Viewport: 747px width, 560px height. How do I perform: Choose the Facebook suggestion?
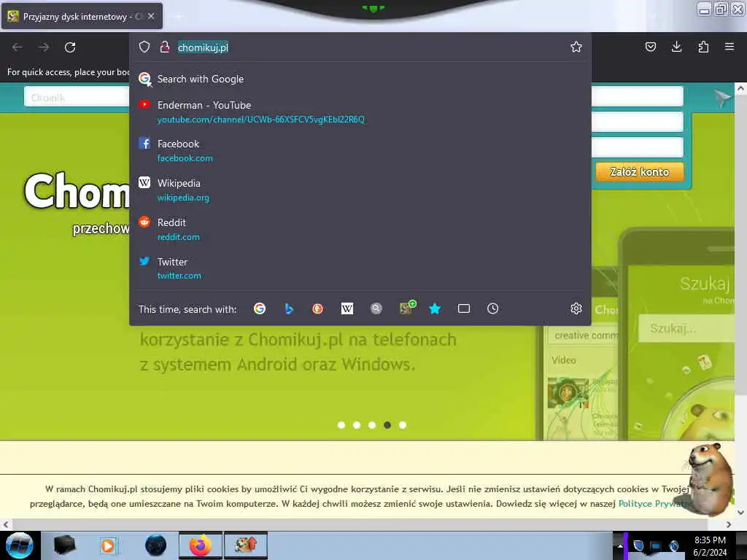coord(360,150)
